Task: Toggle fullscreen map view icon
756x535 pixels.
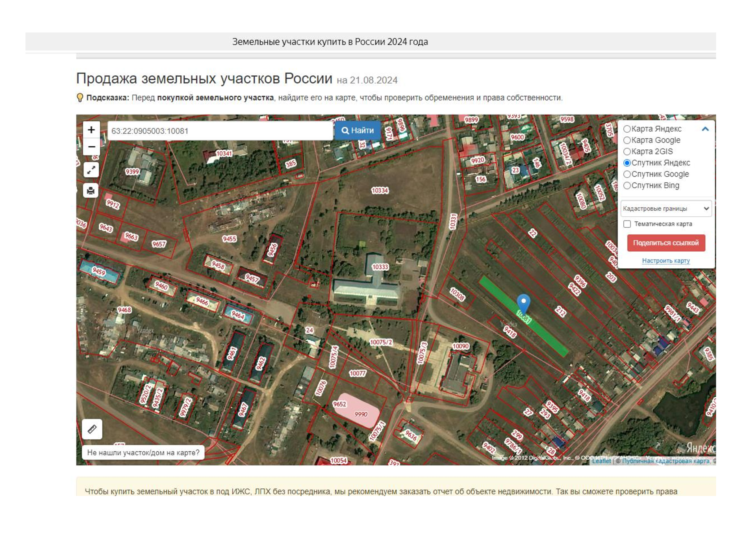Action: click(91, 170)
